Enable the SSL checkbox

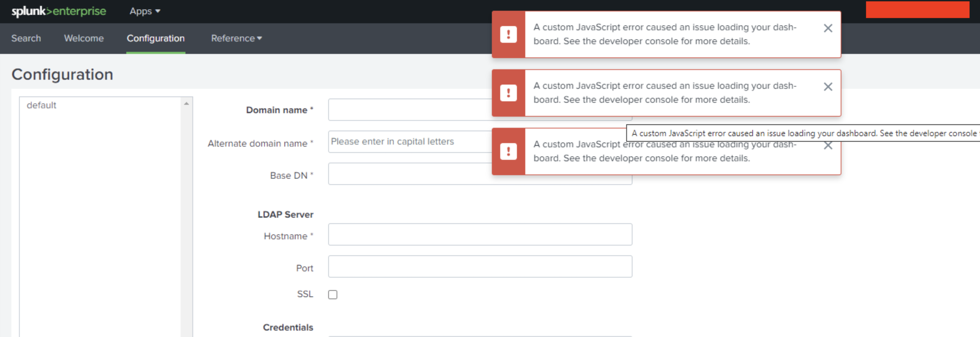pos(333,294)
